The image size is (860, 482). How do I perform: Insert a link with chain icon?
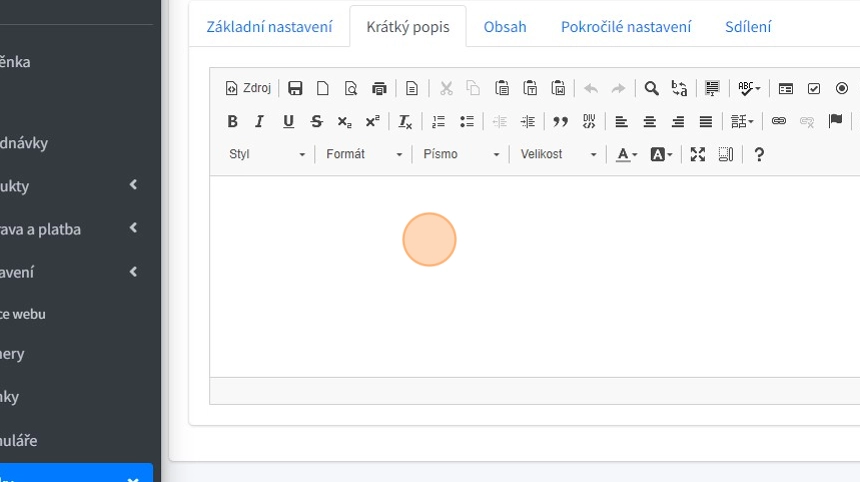(x=778, y=121)
